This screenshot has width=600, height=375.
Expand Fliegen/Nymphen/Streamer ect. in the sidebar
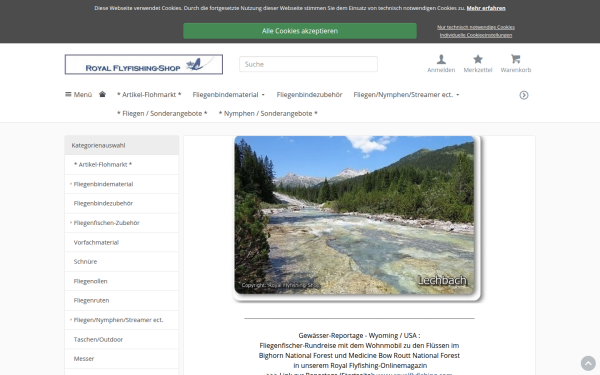pos(122,320)
